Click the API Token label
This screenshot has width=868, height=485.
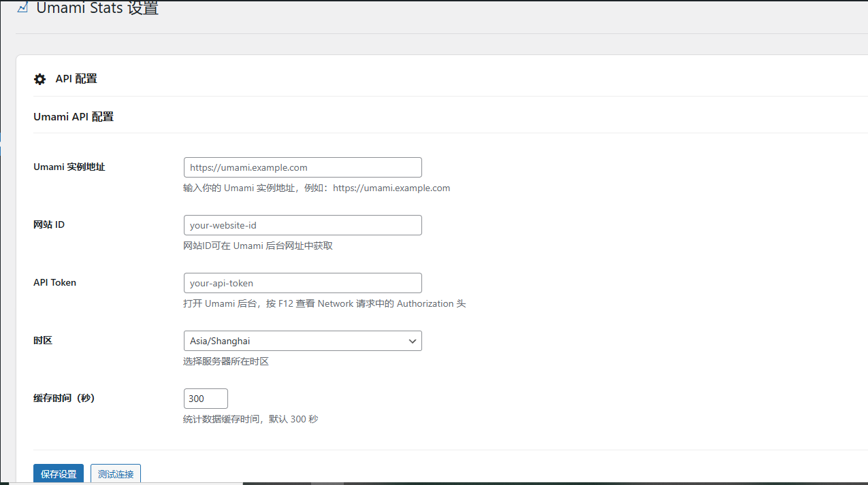(x=55, y=282)
